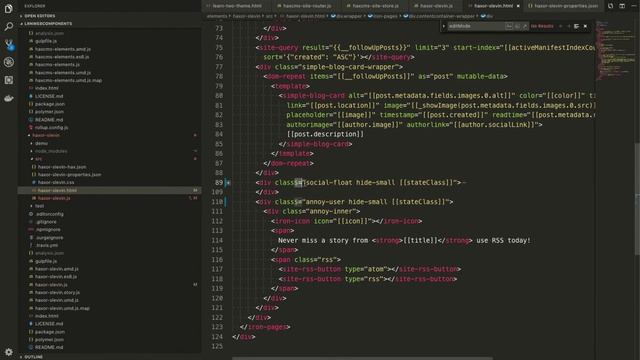Viewport: 640px width, 360px height.
Task: Expand the replace field in find widget
Action: pos(444,26)
